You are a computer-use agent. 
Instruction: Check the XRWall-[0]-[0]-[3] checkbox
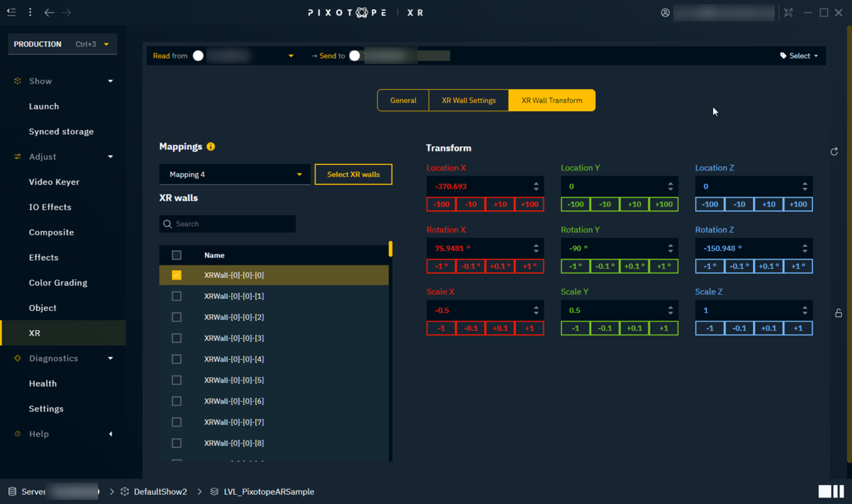coord(176,338)
